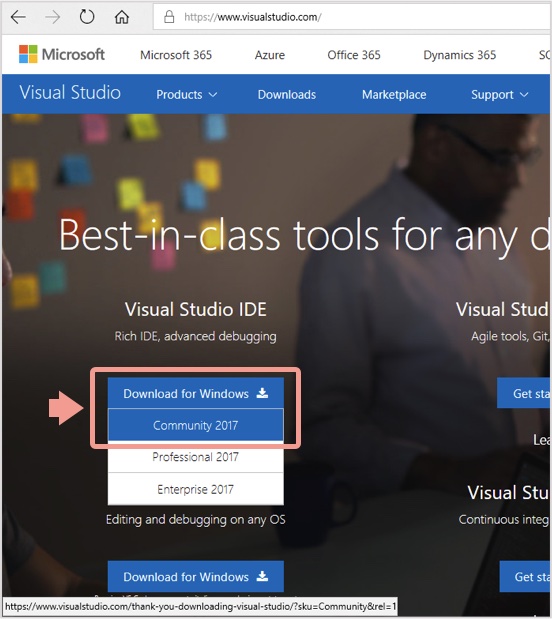Open the Azure link
The width and height of the screenshot is (552, 619).
pos(270,54)
